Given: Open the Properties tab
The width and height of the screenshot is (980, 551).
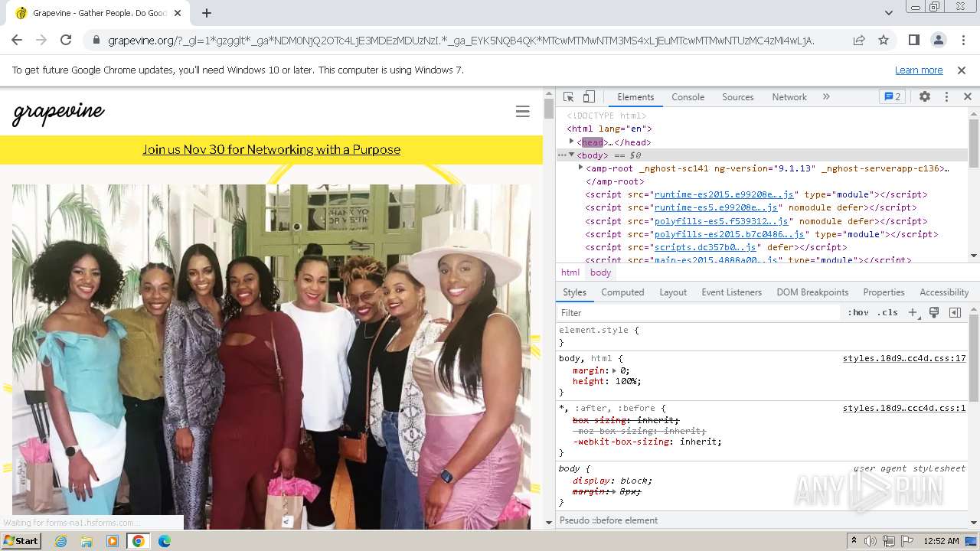Looking at the screenshot, I should (884, 292).
